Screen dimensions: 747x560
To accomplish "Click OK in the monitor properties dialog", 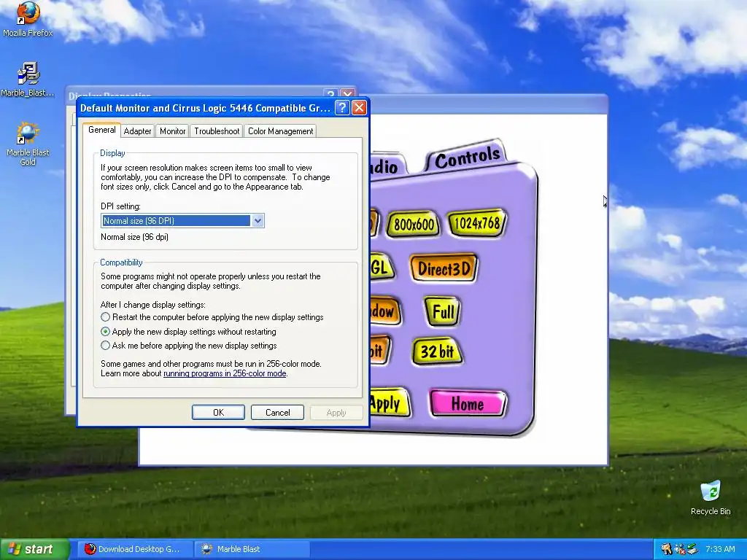I will [x=218, y=413].
